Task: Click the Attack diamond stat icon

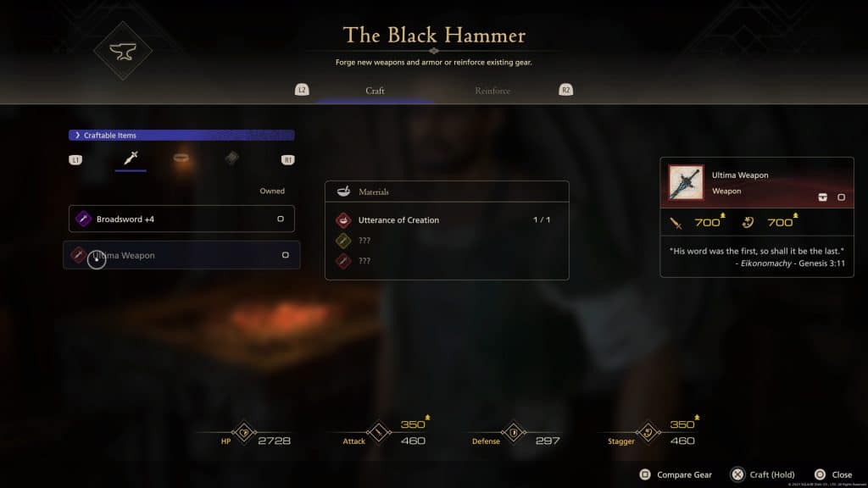Action: coord(379,432)
